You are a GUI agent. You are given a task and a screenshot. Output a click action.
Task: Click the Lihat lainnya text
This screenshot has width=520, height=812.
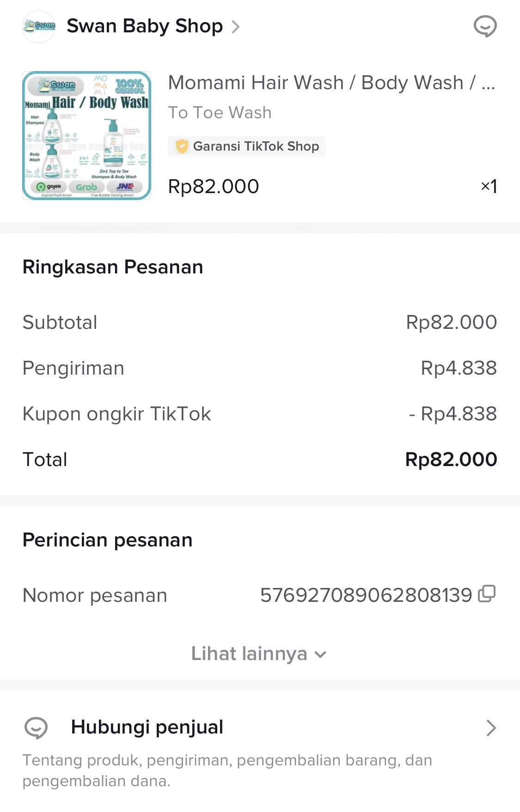point(249,654)
